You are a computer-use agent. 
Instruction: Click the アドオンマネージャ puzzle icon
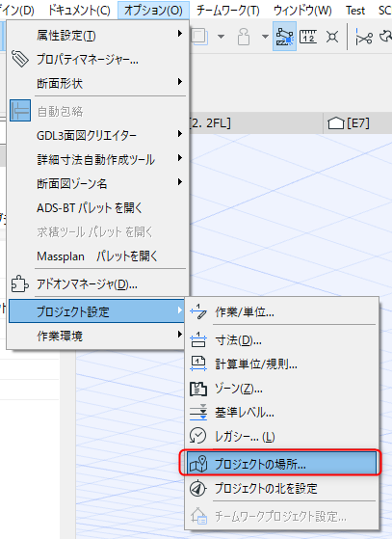(19, 283)
